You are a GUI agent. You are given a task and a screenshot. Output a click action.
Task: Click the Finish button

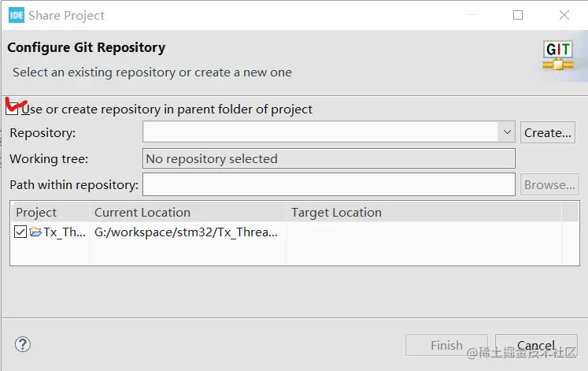click(446, 345)
